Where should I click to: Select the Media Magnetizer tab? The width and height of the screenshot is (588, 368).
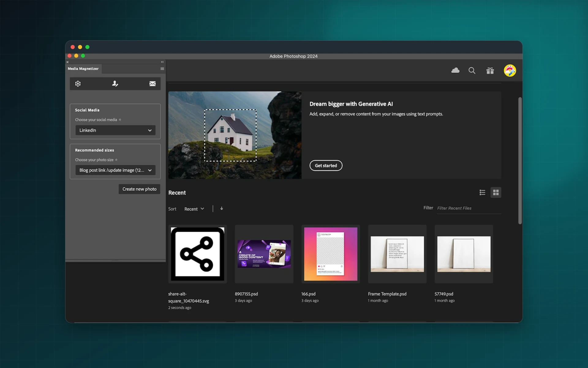[x=83, y=69]
